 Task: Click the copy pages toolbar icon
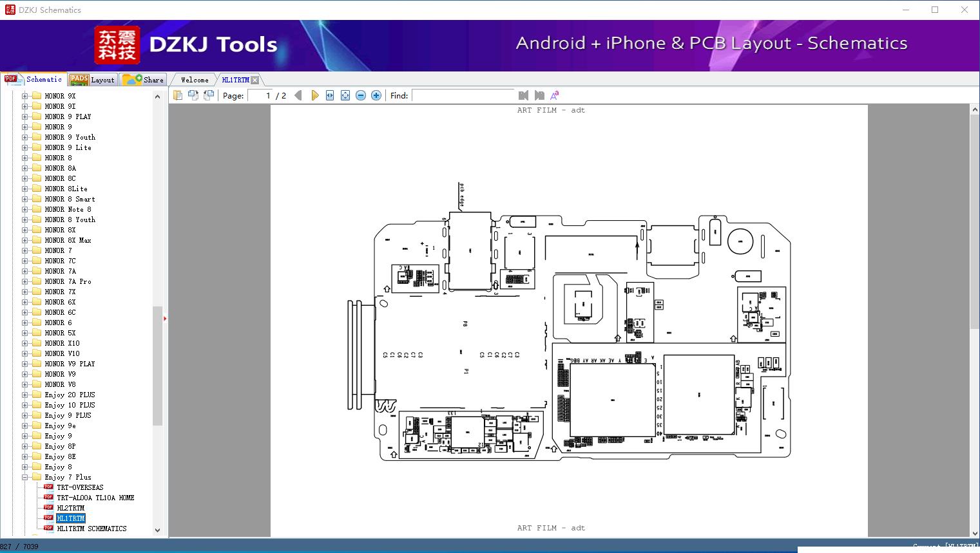(x=178, y=95)
